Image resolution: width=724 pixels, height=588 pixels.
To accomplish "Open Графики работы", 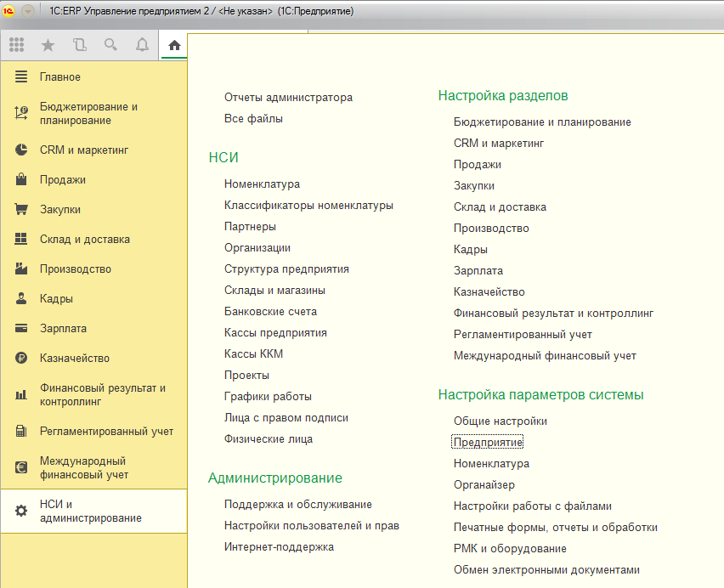I will click(268, 397).
